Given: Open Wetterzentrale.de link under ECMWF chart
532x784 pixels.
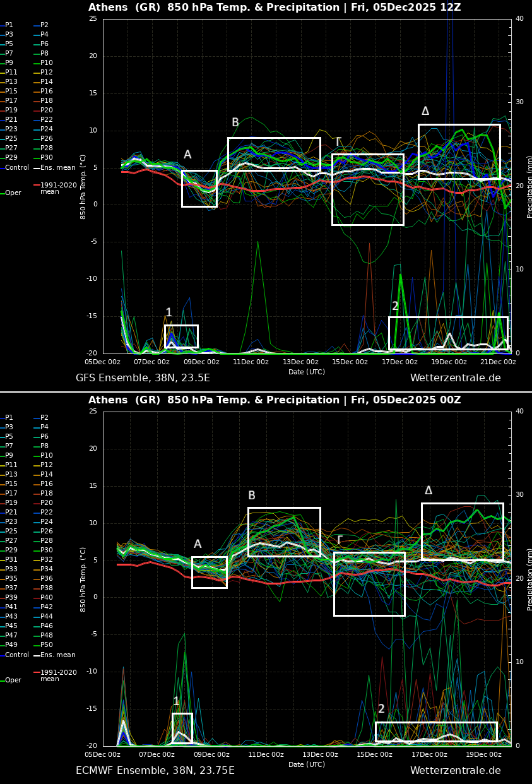Looking at the screenshot, I should pos(455,771).
